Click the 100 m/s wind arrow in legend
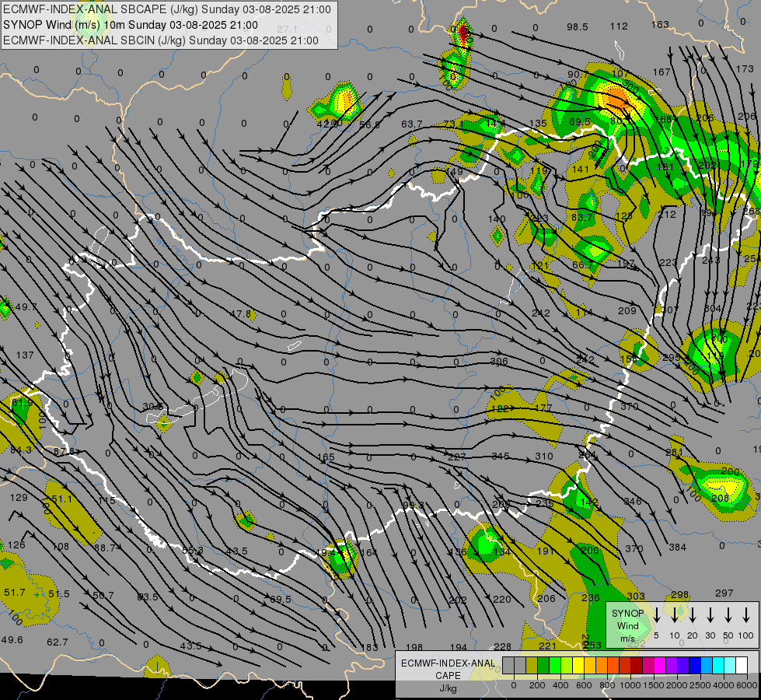761x700 pixels. click(746, 615)
